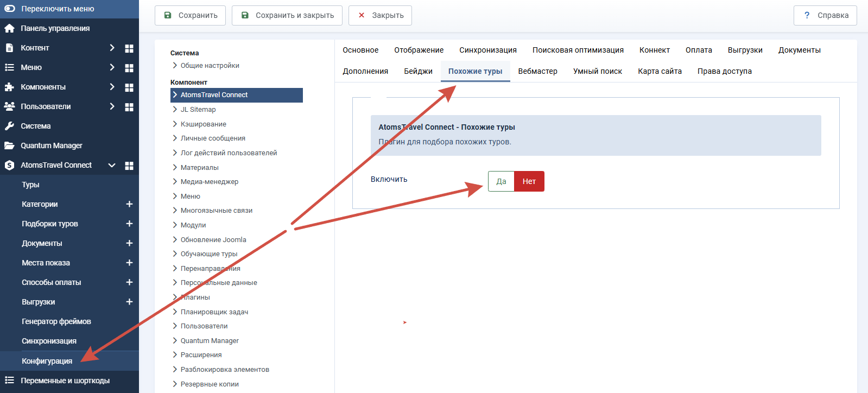Click the toggle menu switch icon
This screenshot has width=868, height=393.
click(x=10, y=9)
